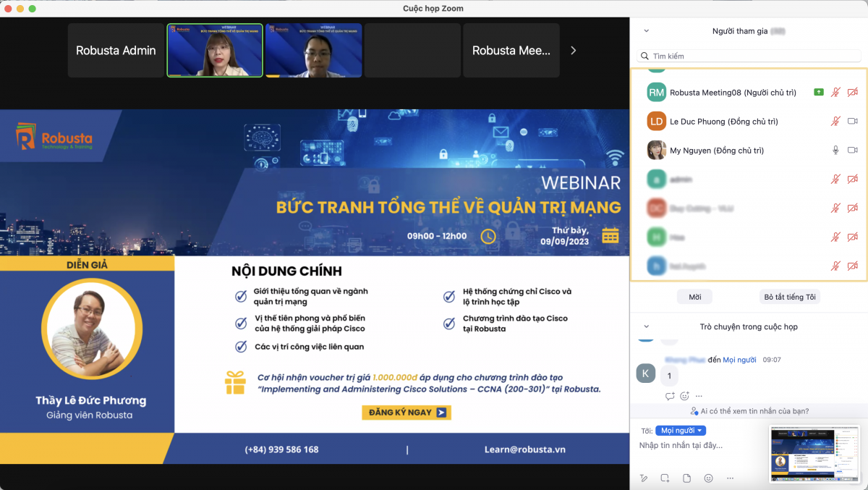Screen dimensions: 868x490
Task: Add an emoji reaction to message 1
Action: (684, 396)
